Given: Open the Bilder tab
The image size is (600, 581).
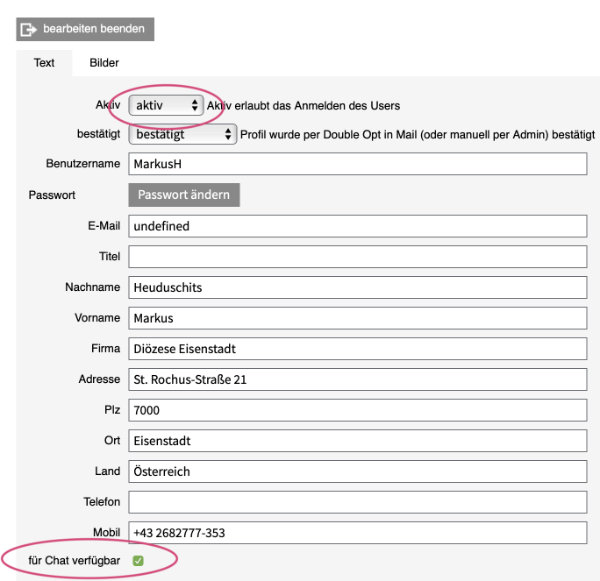Looking at the screenshot, I should tap(104, 62).
